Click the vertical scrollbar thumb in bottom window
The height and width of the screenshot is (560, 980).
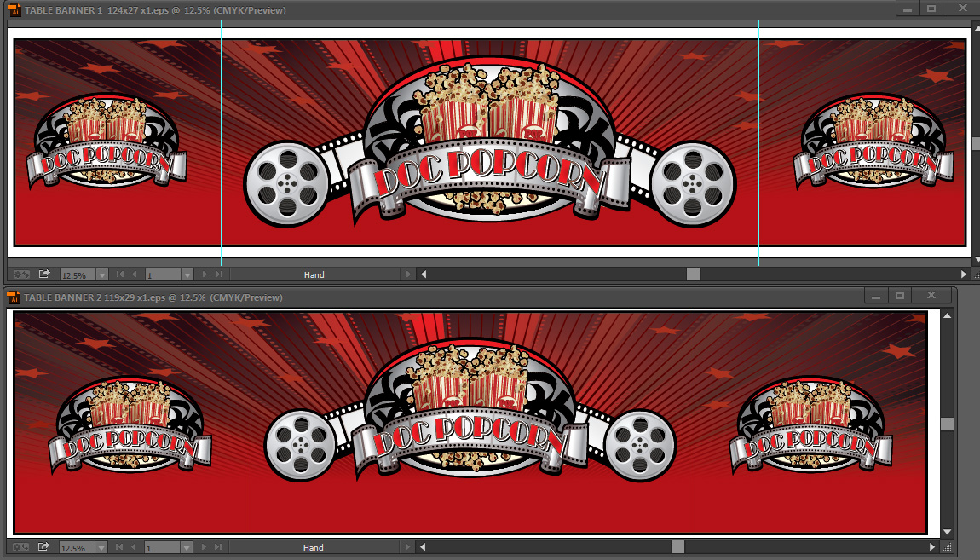point(947,424)
